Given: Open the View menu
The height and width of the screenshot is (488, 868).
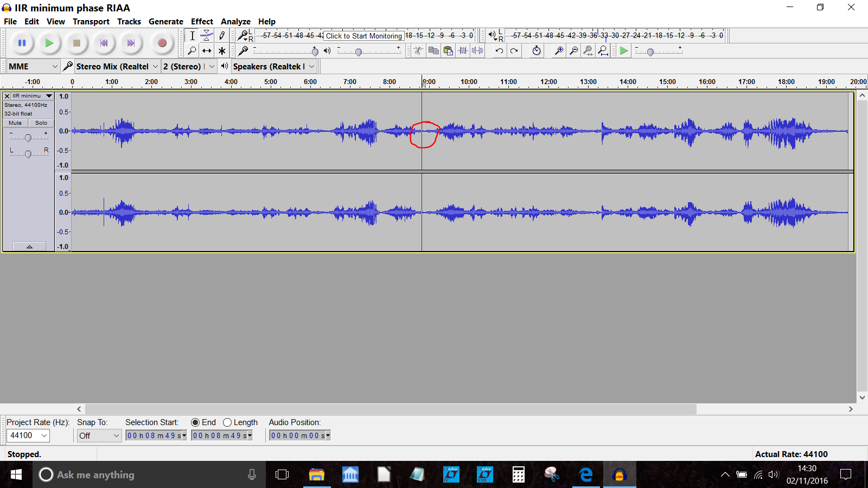Looking at the screenshot, I should pos(56,22).
